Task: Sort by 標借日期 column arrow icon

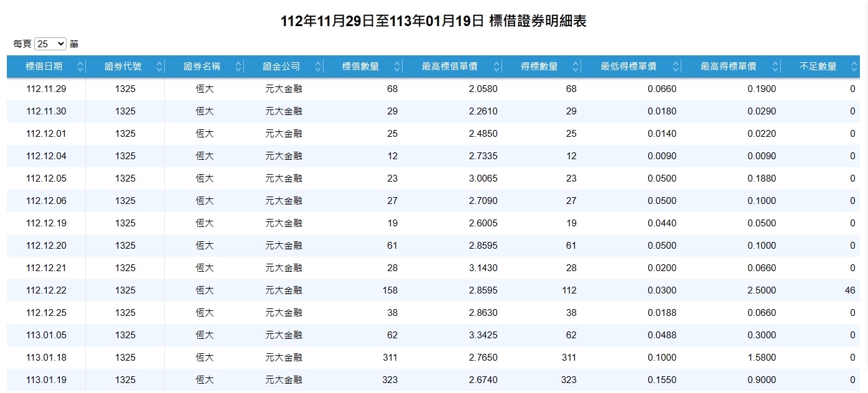Action: click(x=80, y=67)
